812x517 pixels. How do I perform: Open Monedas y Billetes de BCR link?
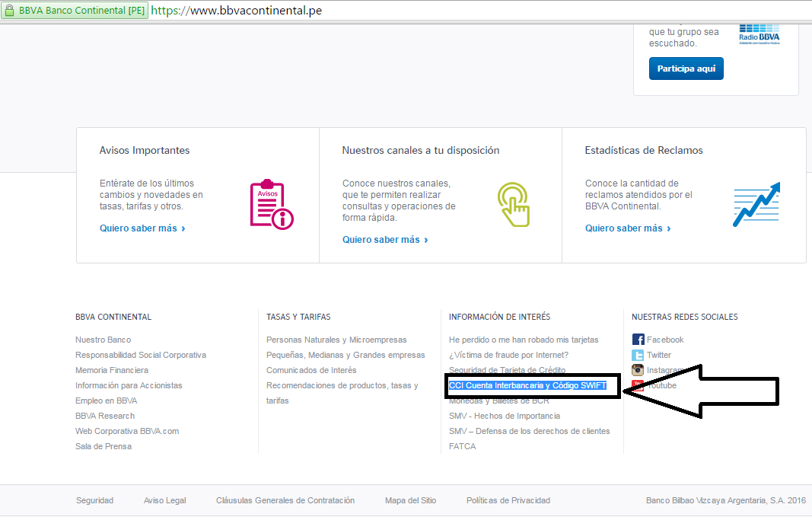tap(499, 401)
